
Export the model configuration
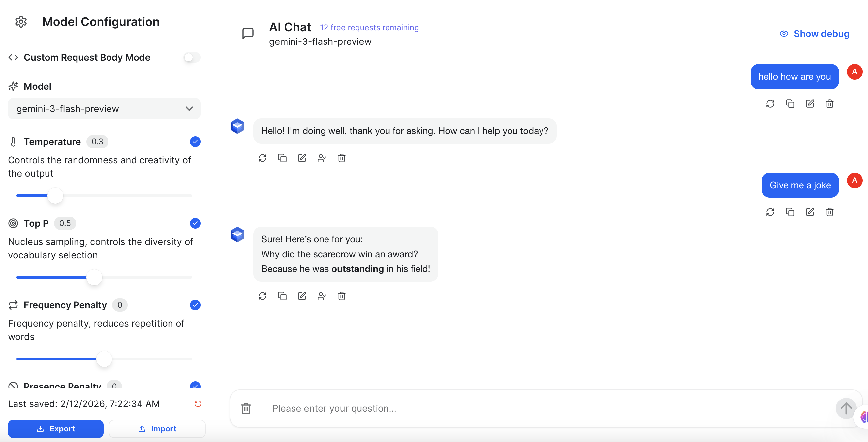tap(56, 428)
